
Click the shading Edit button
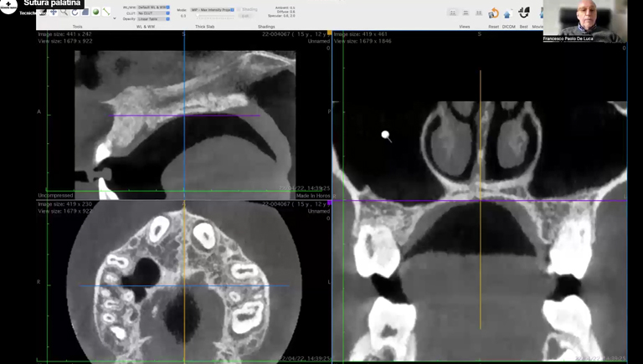245,16
